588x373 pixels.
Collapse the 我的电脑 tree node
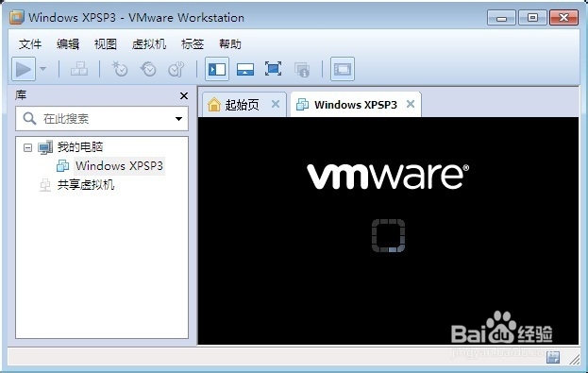pos(27,147)
